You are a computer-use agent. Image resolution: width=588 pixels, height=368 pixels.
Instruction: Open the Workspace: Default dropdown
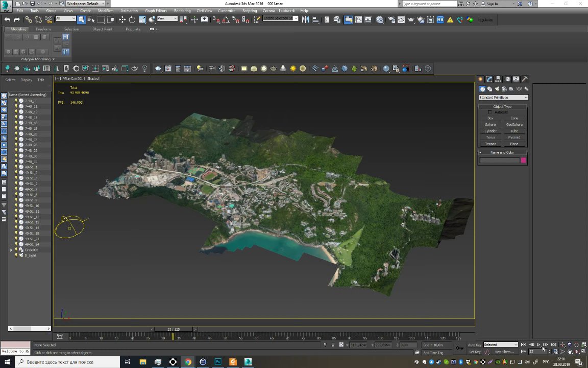pyautogui.click(x=84, y=4)
